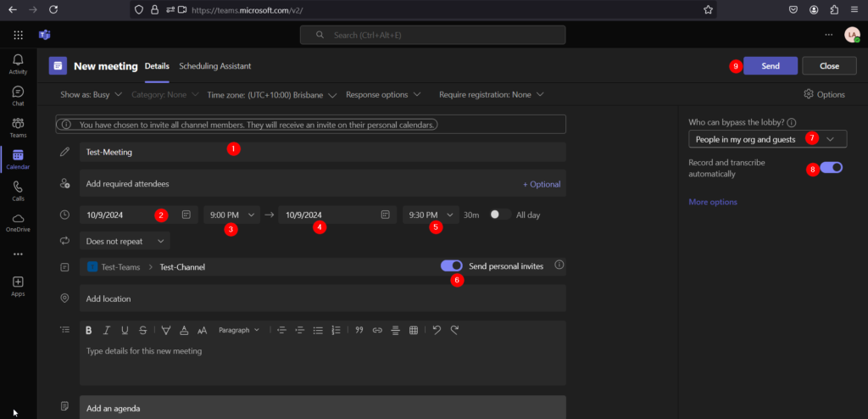Open the app launcher grid icon
The height and width of the screenshot is (419, 868).
tap(18, 35)
